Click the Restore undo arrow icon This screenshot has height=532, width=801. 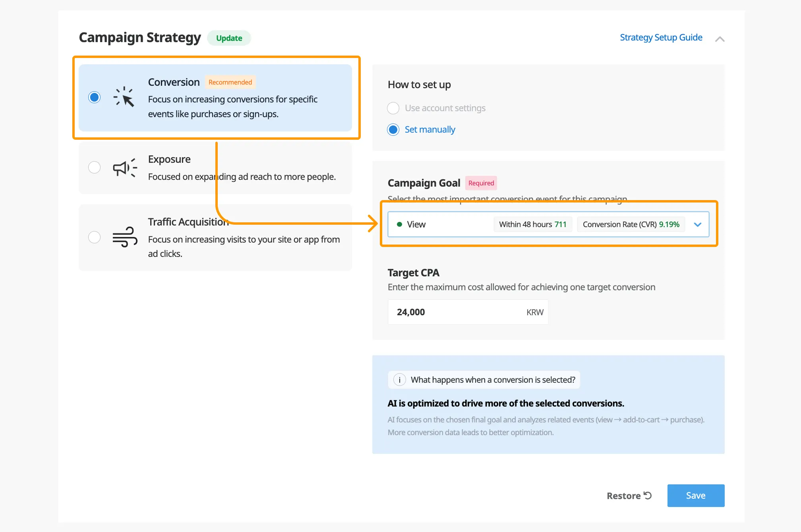[x=648, y=495]
